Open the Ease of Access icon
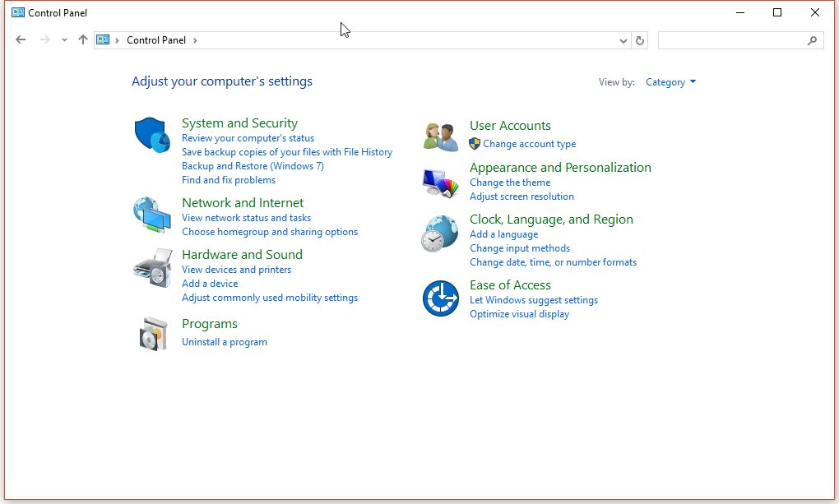Image resolution: width=839 pixels, height=504 pixels. [441, 298]
